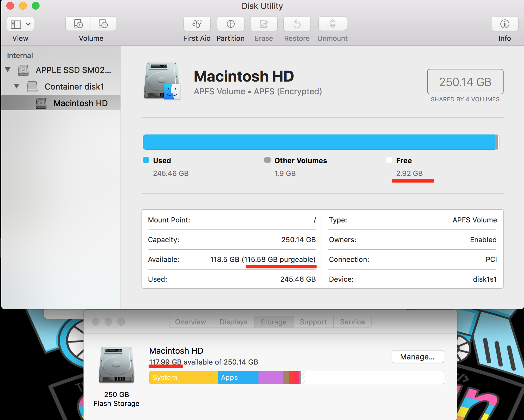
Task: Click the Container disk1 icon
Action: 32,87
